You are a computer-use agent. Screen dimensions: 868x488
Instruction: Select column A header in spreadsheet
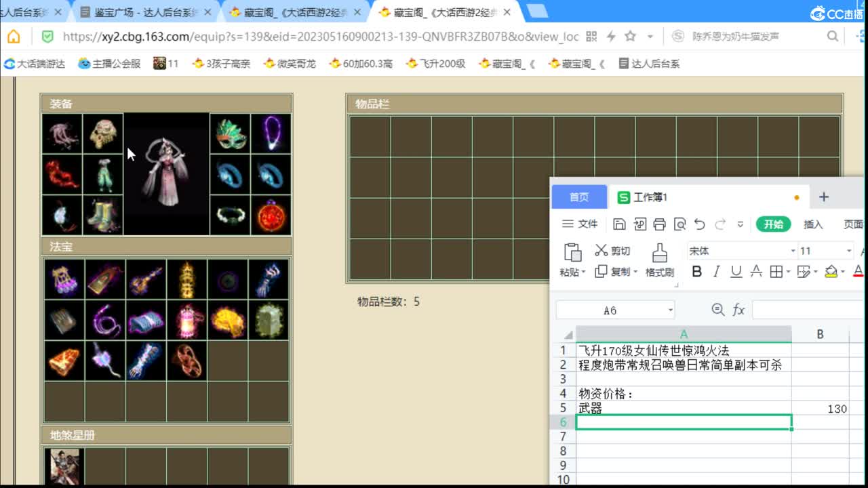[684, 333]
